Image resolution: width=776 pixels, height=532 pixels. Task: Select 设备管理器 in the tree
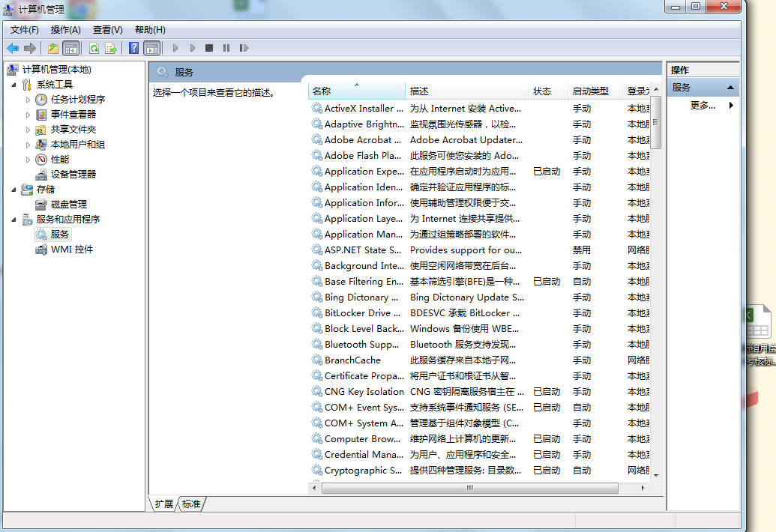click(x=73, y=174)
